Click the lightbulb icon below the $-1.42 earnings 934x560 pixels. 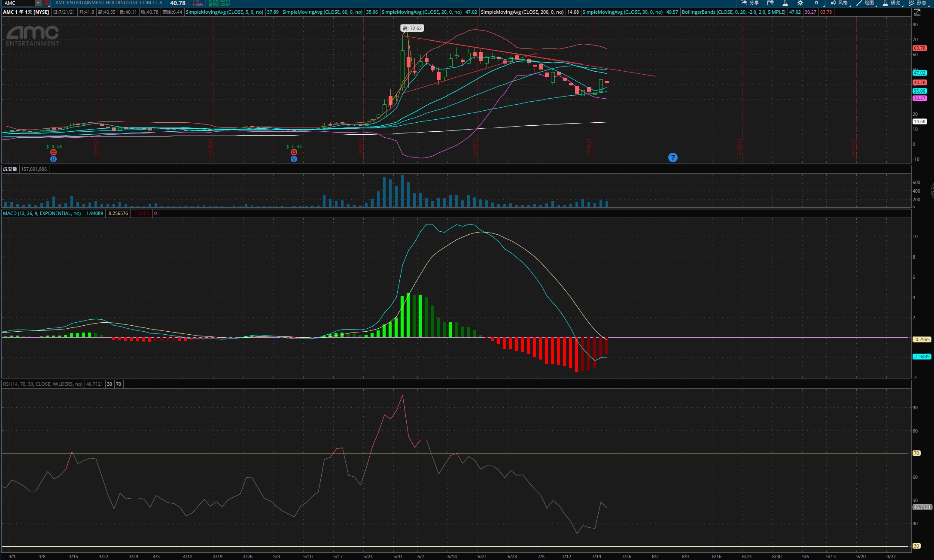[294, 159]
